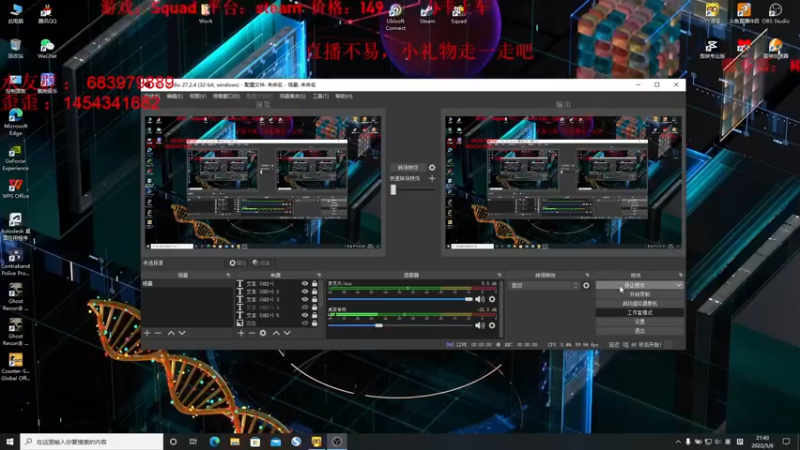Add a new source with the plus icon
800x450 pixels.
(241, 333)
